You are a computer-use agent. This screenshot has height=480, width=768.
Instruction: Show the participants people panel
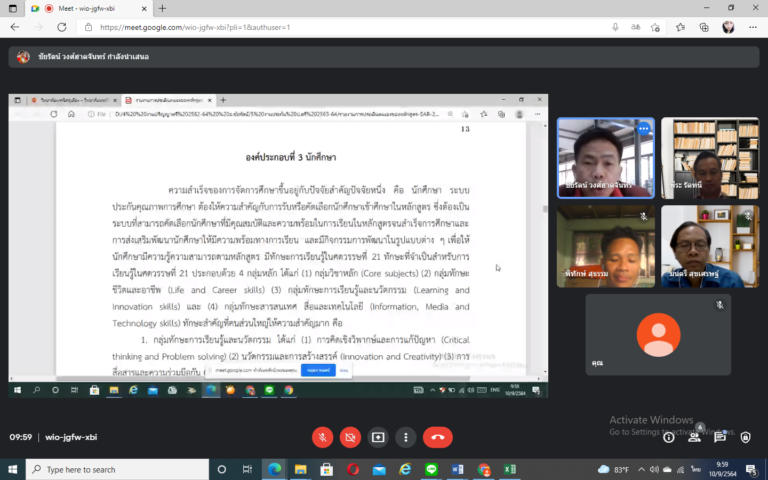[x=695, y=437]
